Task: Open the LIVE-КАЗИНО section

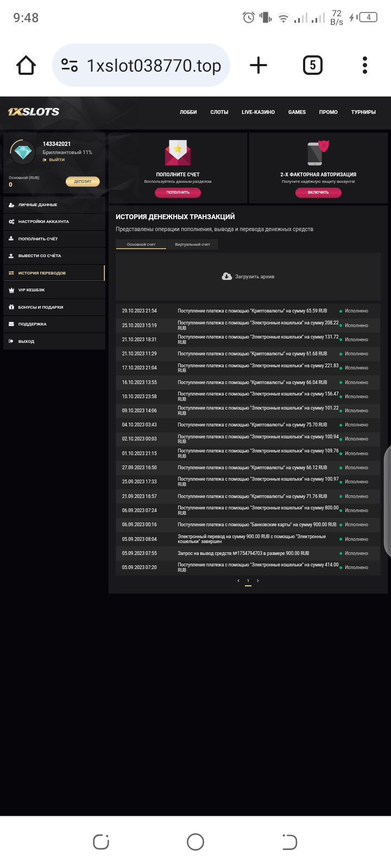Action: click(x=258, y=112)
